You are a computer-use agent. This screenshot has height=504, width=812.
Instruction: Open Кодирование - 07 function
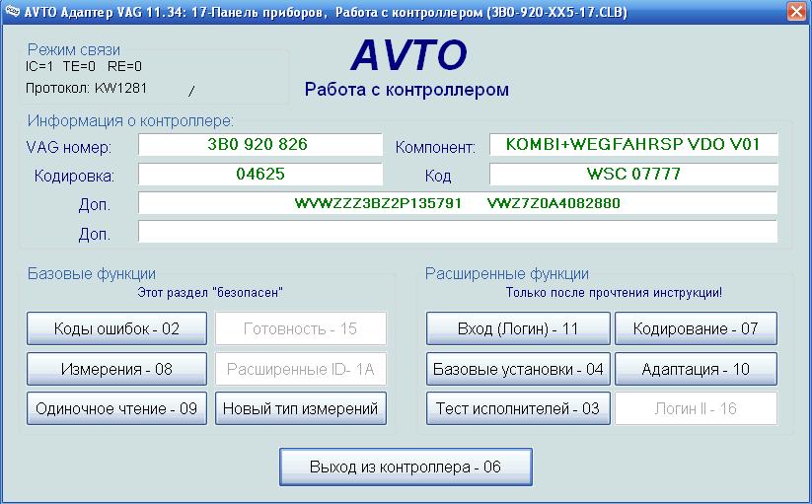(696, 328)
